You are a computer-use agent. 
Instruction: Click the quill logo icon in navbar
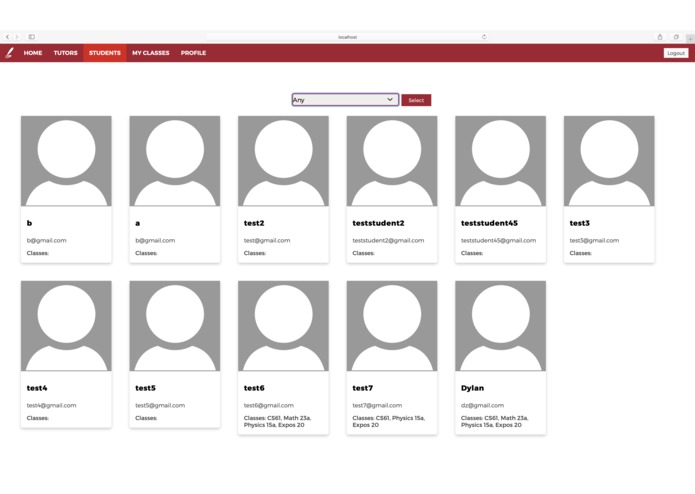(9, 53)
